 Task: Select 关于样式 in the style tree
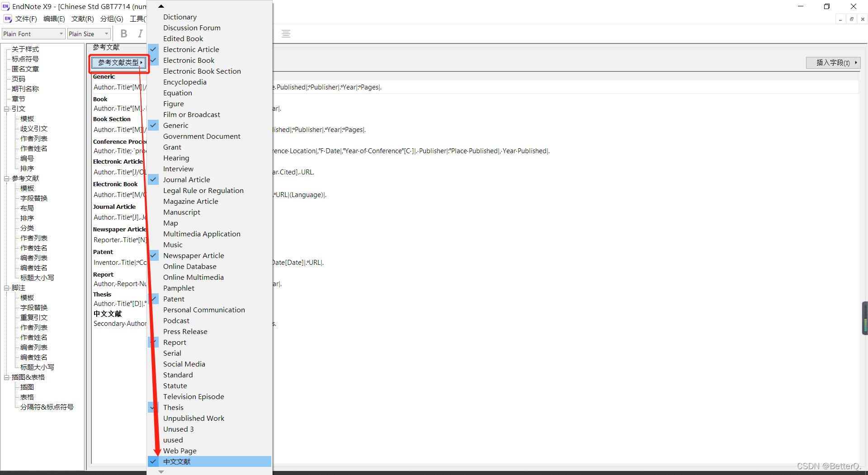[25, 49]
